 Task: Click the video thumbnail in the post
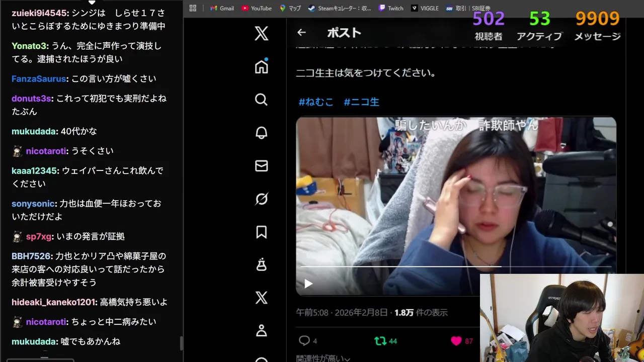[456, 206]
